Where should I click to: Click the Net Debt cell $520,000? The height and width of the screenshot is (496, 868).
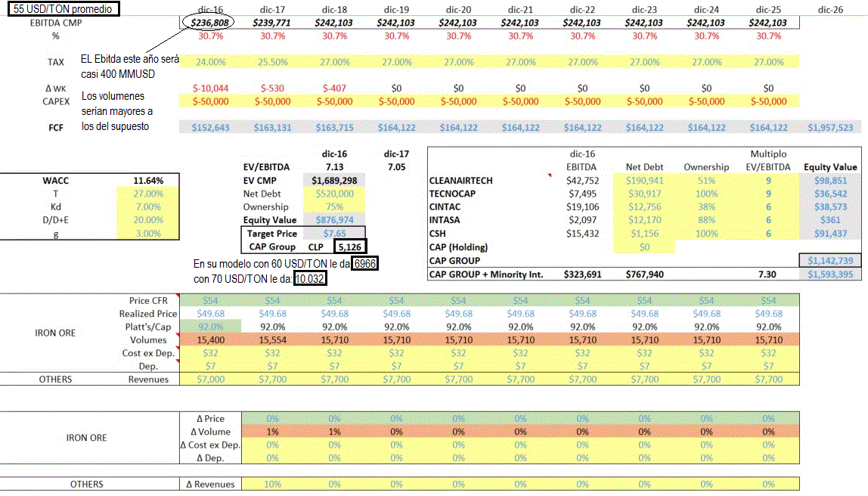pyautogui.click(x=334, y=194)
